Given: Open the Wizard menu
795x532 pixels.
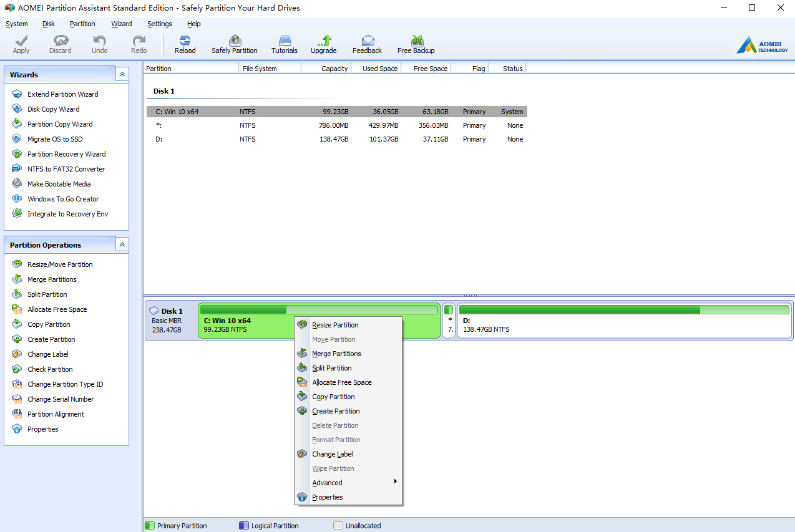Looking at the screenshot, I should [x=122, y=24].
